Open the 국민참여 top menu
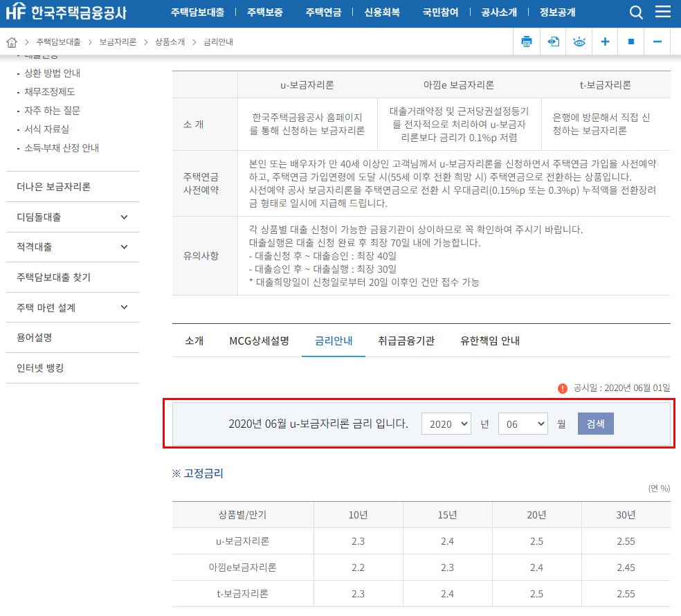The height and width of the screenshot is (616, 681). (x=441, y=12)
